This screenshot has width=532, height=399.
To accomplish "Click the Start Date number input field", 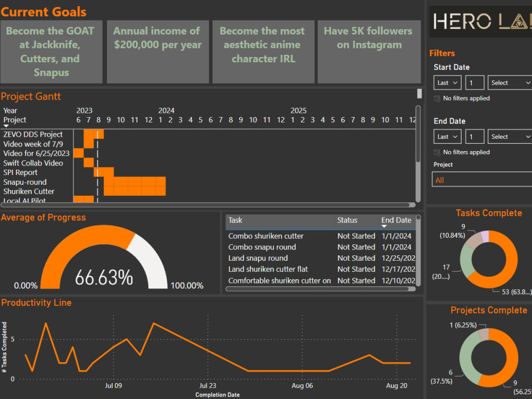I will (x=475, y=83).
